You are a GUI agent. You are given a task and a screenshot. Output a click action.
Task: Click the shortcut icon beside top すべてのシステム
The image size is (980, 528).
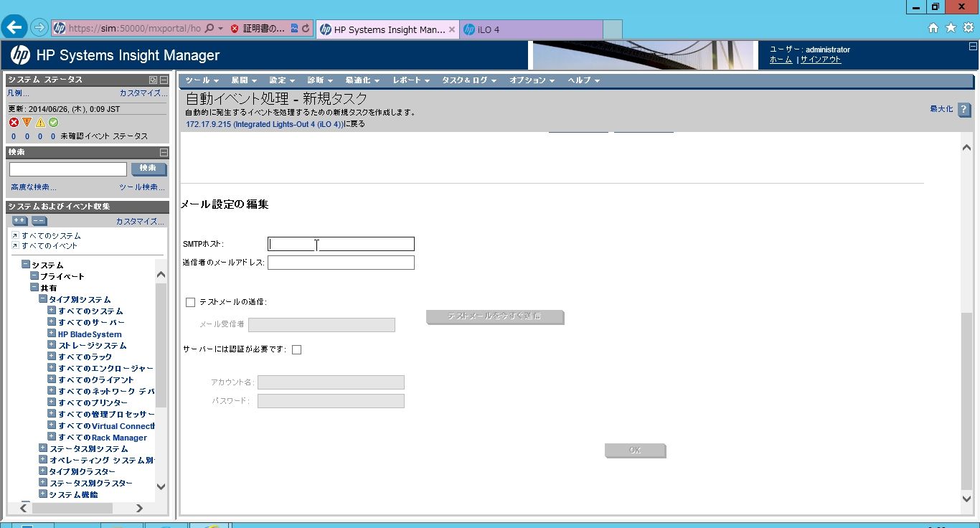click(x=15, y=236)
